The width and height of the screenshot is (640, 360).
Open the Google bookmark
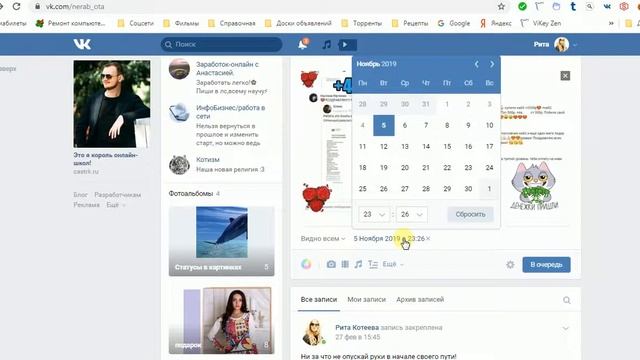click(454, 23)
